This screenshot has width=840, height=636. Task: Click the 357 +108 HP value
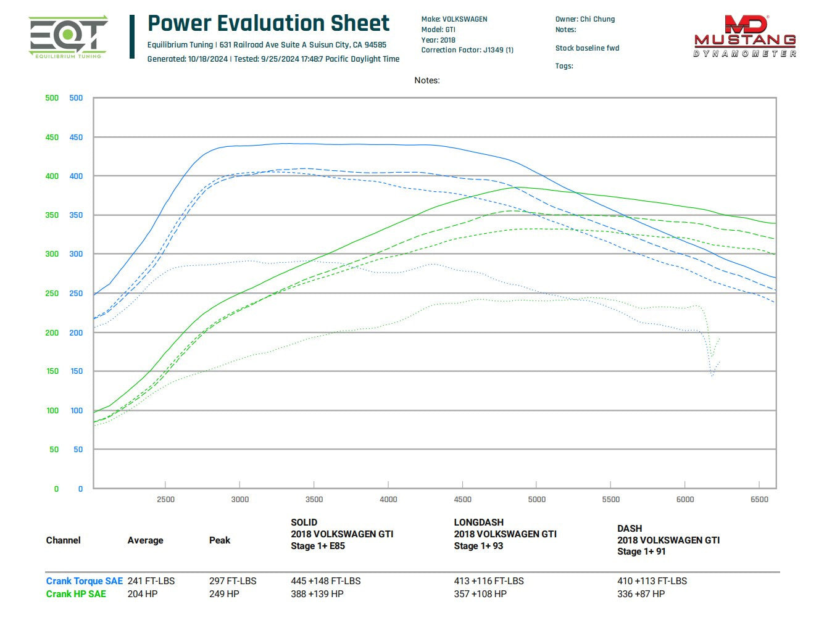480,594
